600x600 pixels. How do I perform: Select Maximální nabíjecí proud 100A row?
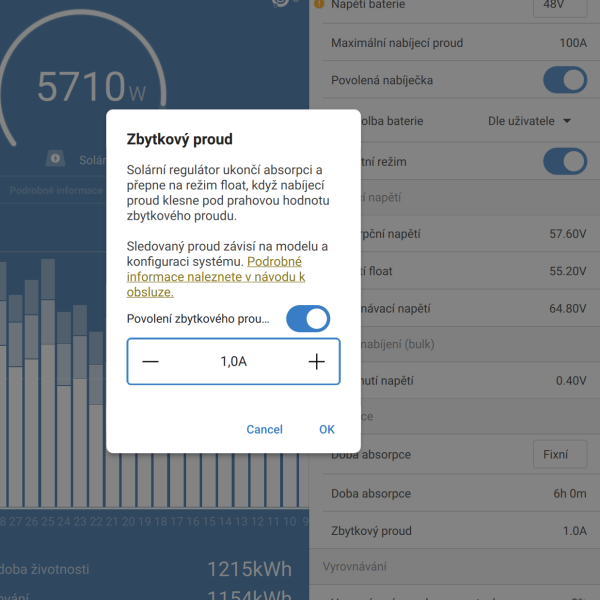(x=455, y=42)
